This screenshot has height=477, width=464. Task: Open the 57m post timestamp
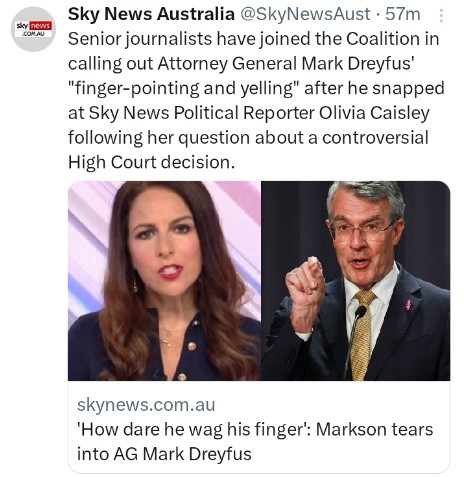403,14
